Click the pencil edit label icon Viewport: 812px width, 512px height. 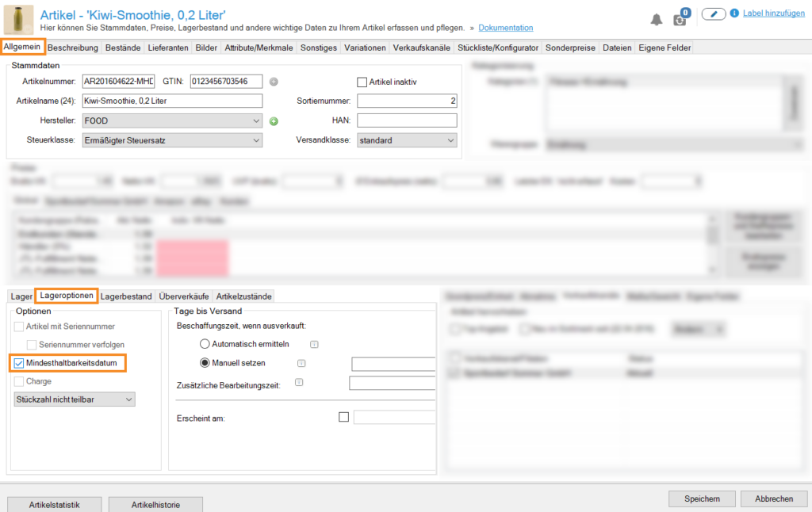714,13
